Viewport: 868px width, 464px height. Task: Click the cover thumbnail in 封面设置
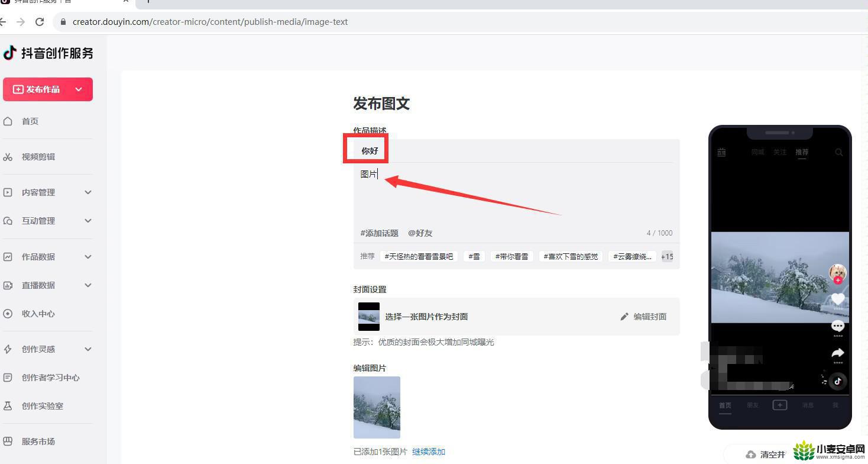pos(369,317)
